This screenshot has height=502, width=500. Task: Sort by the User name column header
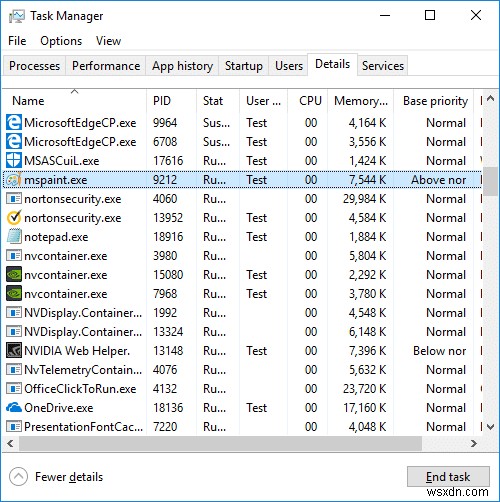[263, 101]
